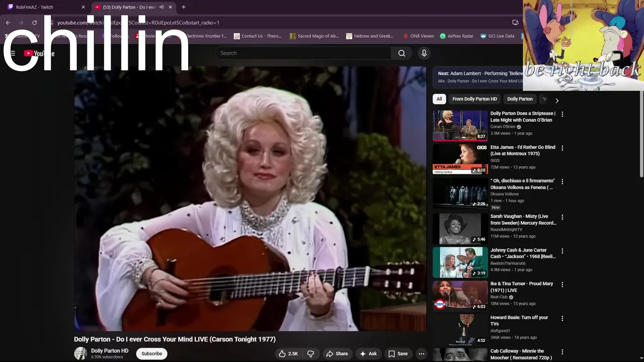Open the Share dialog for the video
The width and height of the screenshot is (644, 362).
pos(337,353)
